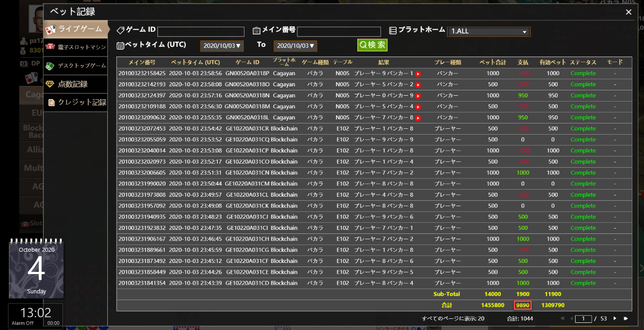Image resolution: width=644 pixels, height=330 pixels.
Task: Click the ステータス column header
Action: 583,63
